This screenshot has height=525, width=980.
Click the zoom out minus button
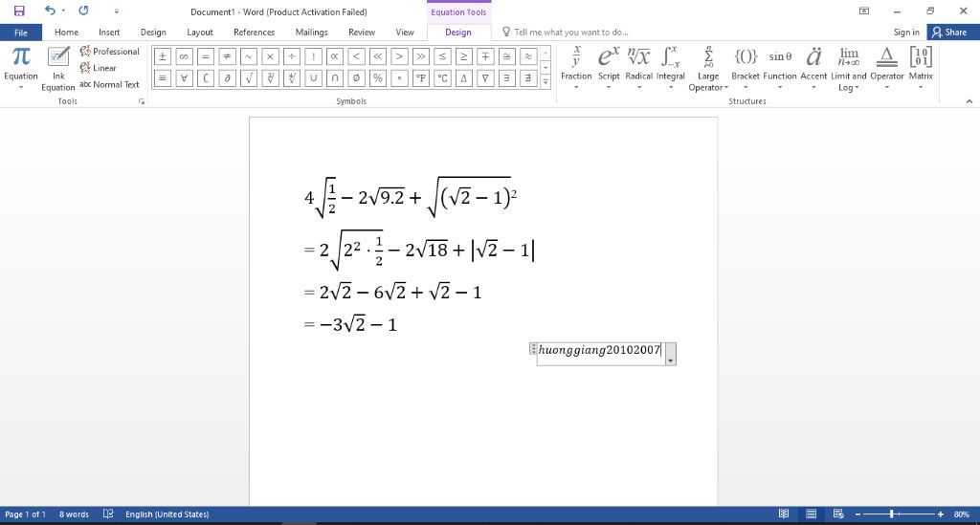click(858, 514)
